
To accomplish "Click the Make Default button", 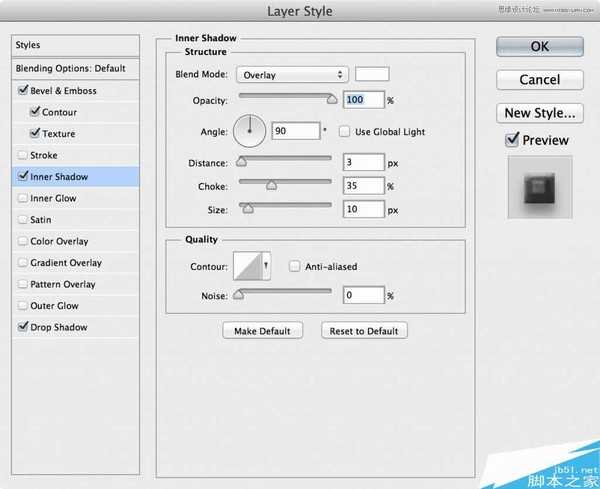I will (x=262, y=331).
